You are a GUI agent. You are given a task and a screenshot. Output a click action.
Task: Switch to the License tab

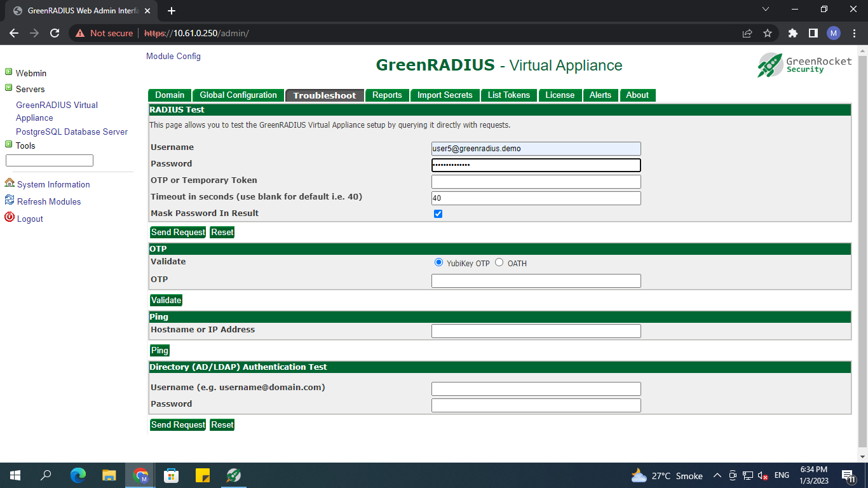click(x=560, y=95)
